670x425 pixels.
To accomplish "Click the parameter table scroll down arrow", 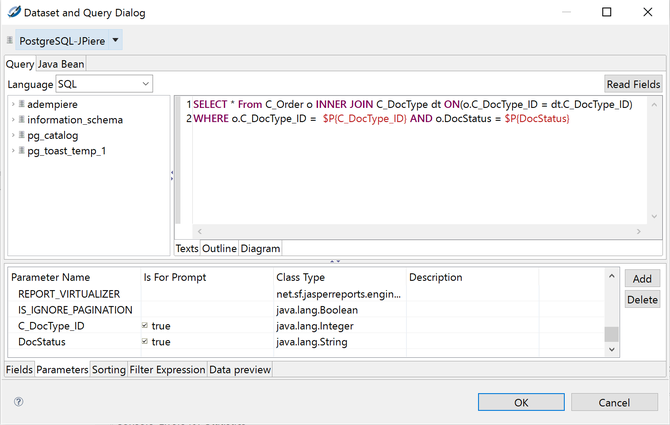I will (x=611, y=349).
